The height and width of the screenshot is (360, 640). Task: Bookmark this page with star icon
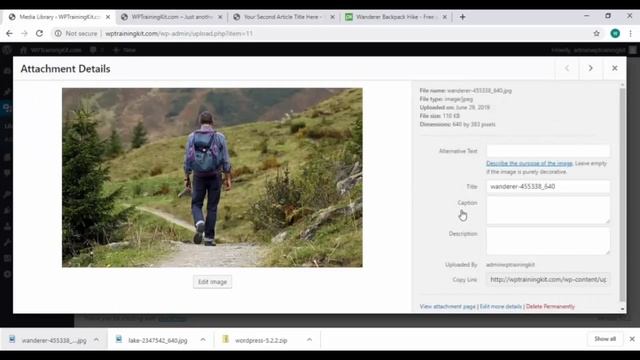(596, 33)
